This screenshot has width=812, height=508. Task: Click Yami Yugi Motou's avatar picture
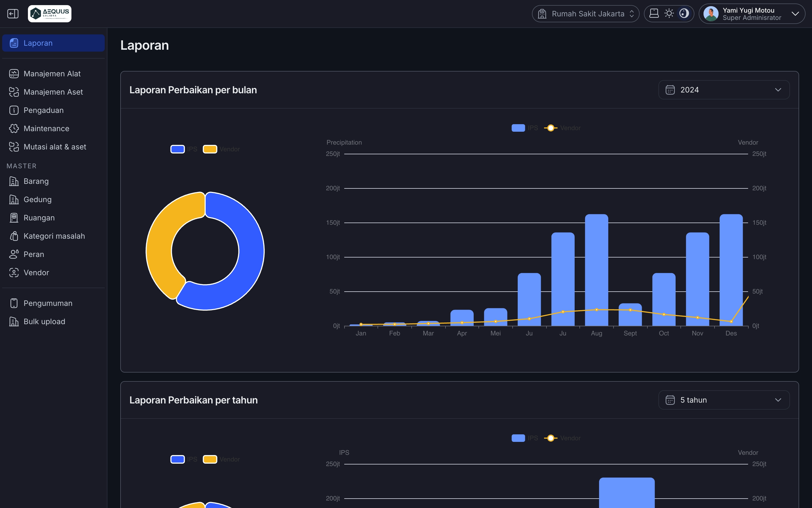click(x=711, y=14)
